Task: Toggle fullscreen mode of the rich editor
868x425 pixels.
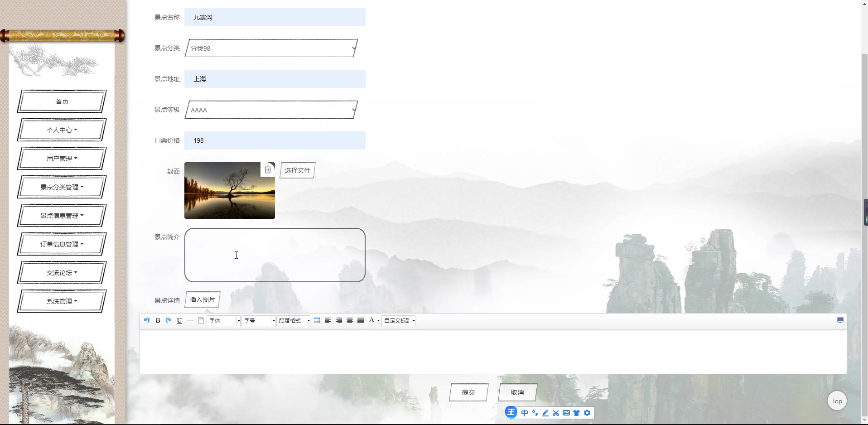Action: 840,320
